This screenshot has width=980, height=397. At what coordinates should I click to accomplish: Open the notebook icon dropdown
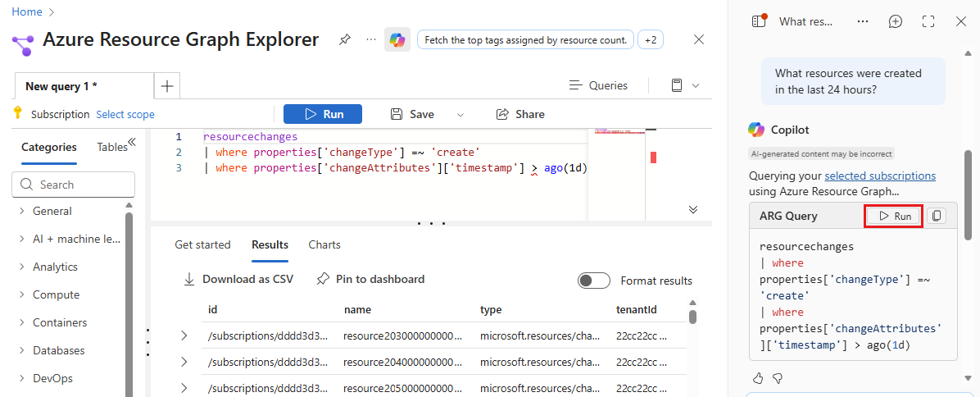[684, 85]
